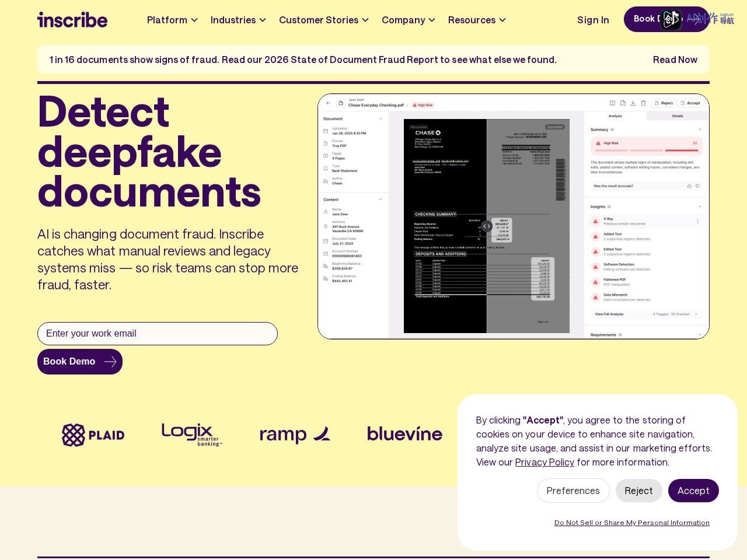
Task: Click the ramp logo
Action: (295, 435)
